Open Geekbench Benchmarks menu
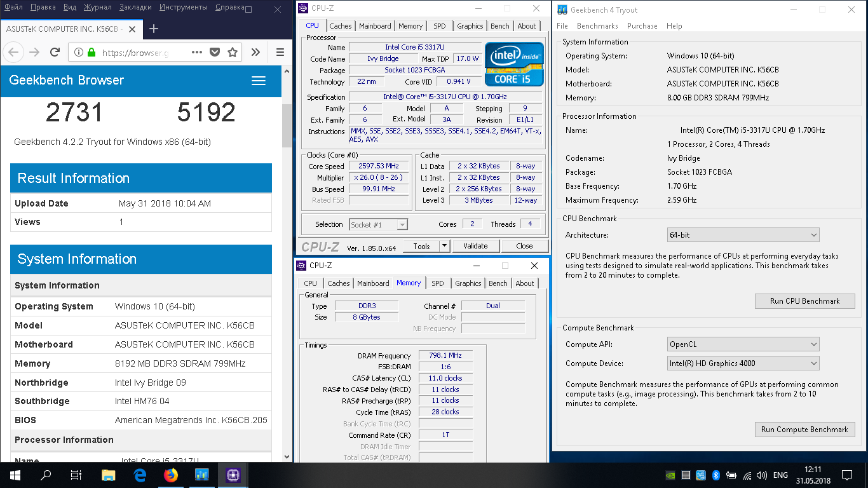The width and height of the screenshot is (868, 488). (x=597, y=26)
